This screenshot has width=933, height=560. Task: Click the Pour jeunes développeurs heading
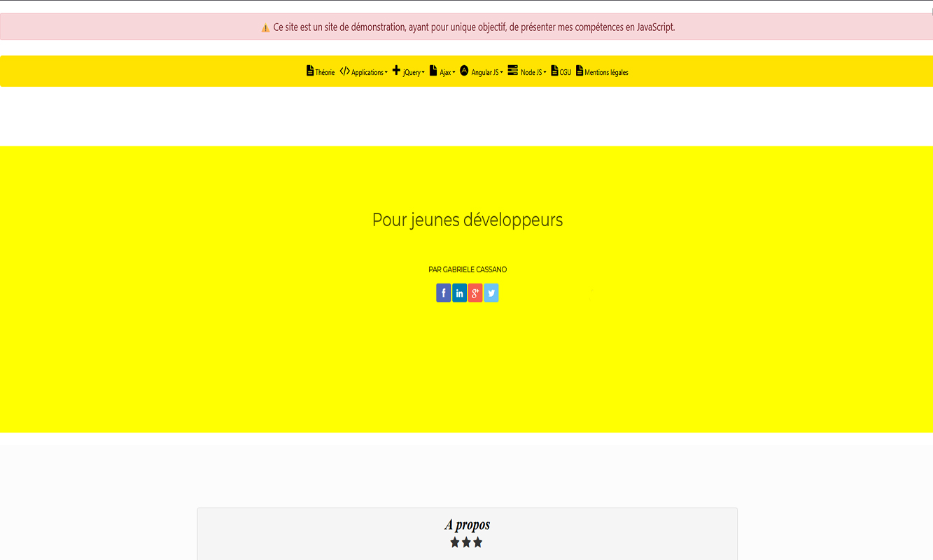(x=467, y=220)
